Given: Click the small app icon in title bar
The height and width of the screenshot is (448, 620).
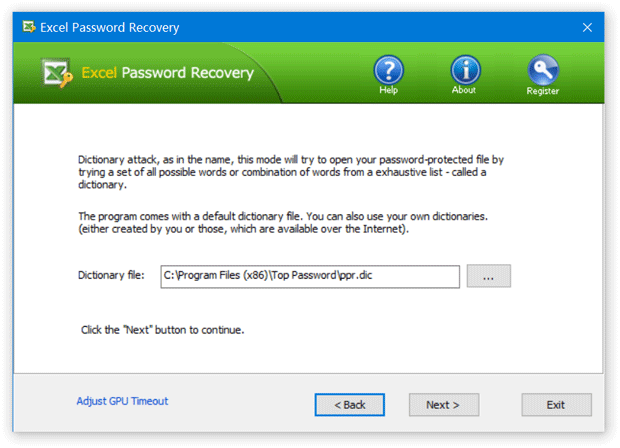Looking at the screenshot, I should coord(32,27).
